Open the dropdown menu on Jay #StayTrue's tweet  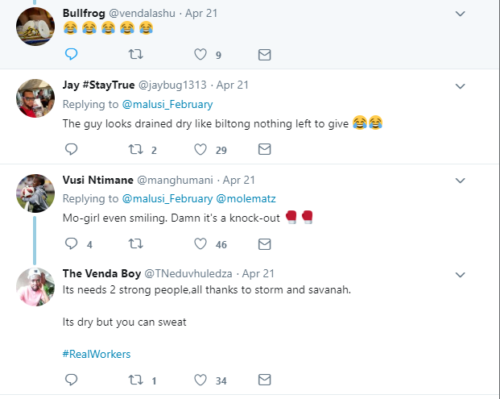pos(460,86)
